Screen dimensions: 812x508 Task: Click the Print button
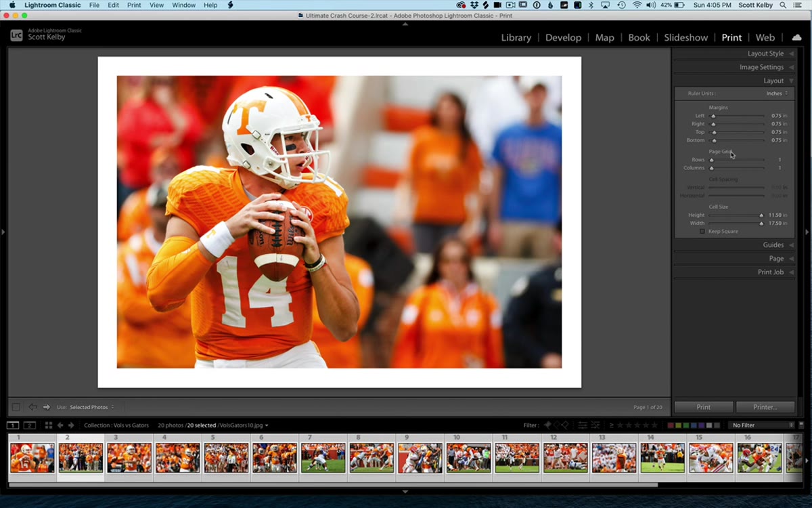[x=704, y=407]
